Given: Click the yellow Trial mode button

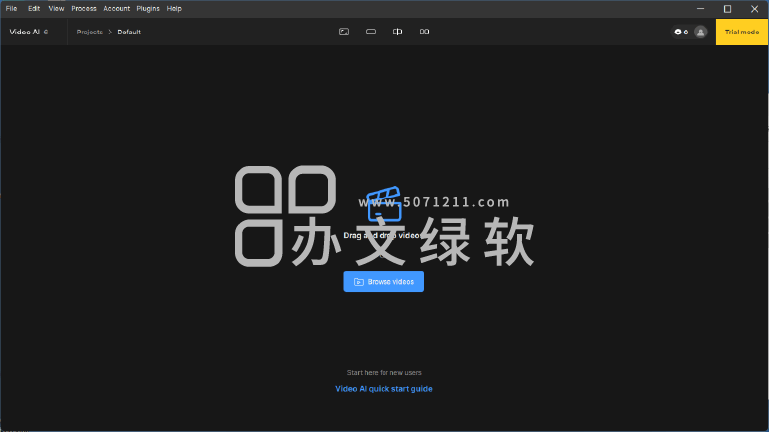Looking at the screenshot, I should click(x=742, y=32).
